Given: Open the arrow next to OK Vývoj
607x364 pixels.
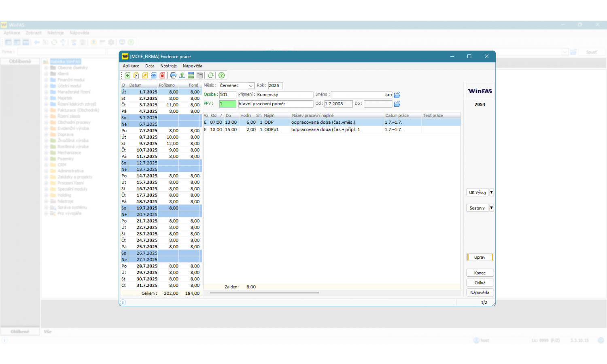Looking at the screenshot, I should click(x=492, y=193).
